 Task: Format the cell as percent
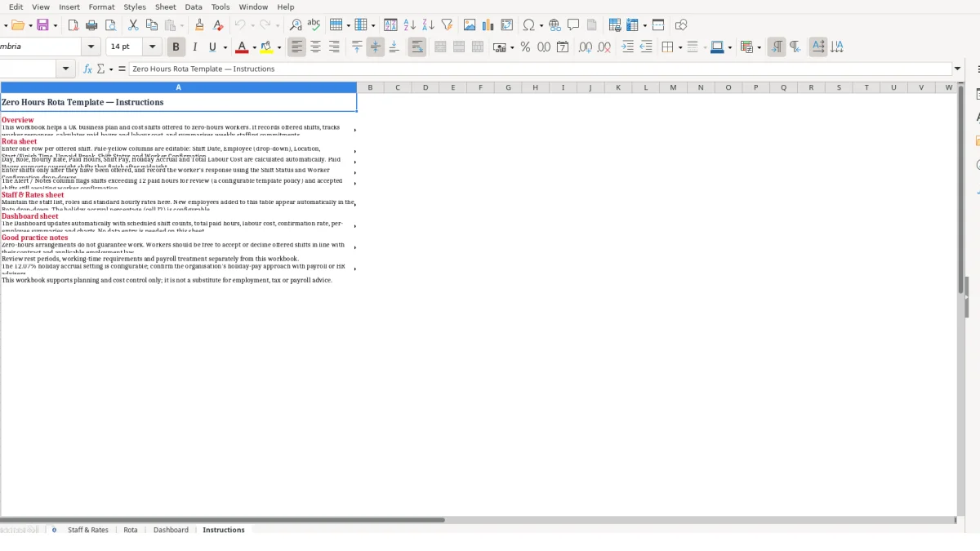pyautogui.click(x=525, y=47)
